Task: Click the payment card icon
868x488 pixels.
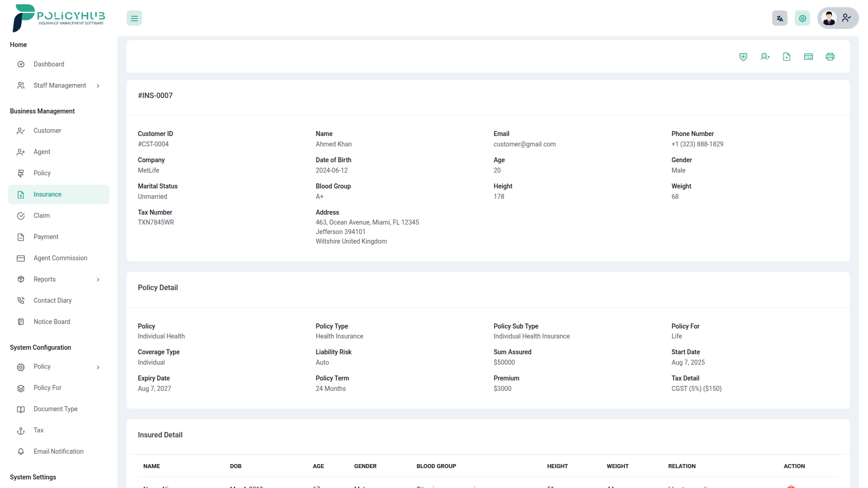Action: point(809,56)
